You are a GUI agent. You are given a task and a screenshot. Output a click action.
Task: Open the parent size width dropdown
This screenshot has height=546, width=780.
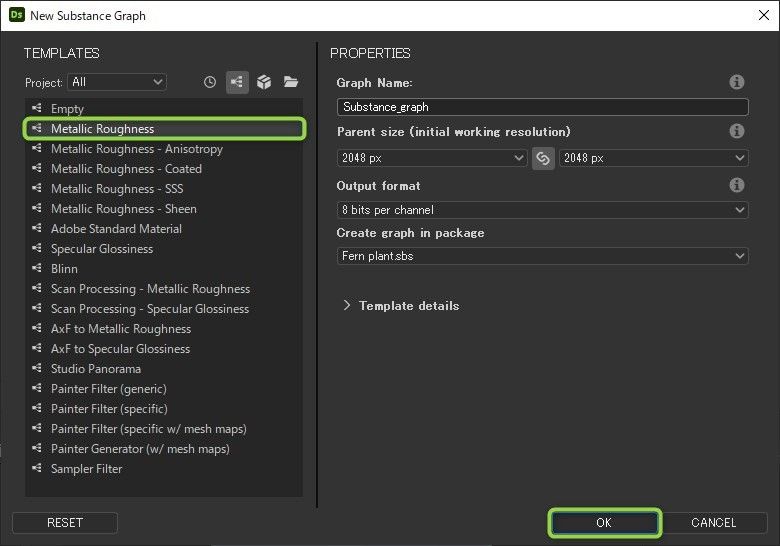[432, 158]
